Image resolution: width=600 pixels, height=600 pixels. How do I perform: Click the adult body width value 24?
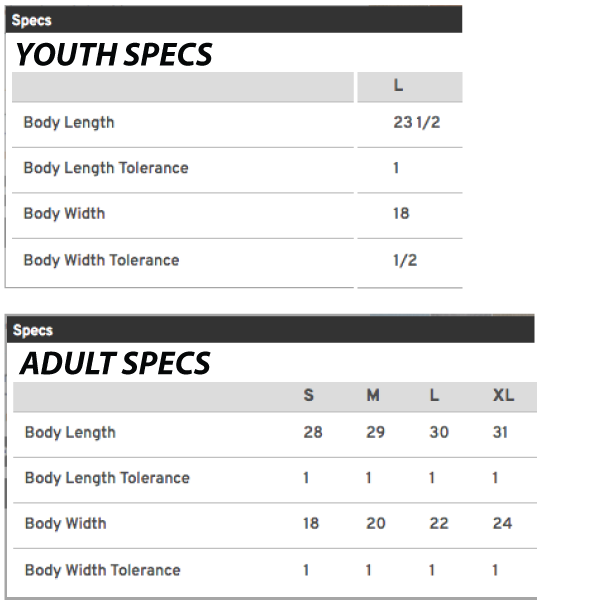(502, 523)
